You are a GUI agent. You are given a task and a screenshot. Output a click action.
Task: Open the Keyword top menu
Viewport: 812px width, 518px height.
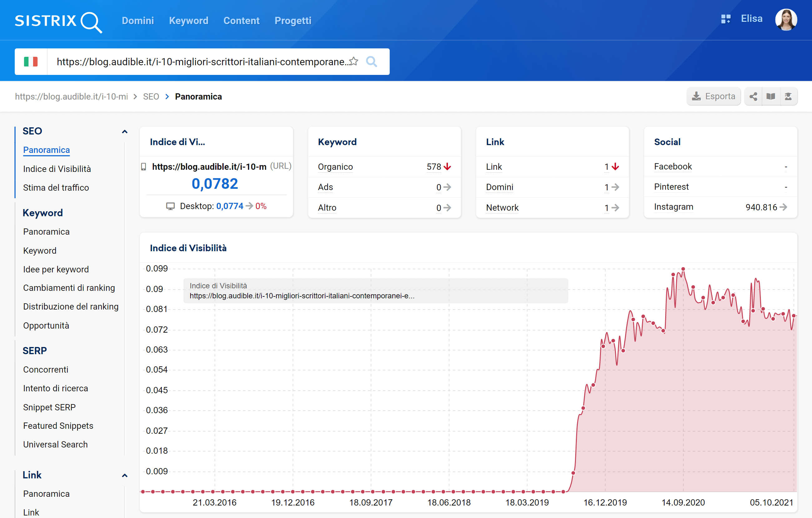[x=189, y=21]
